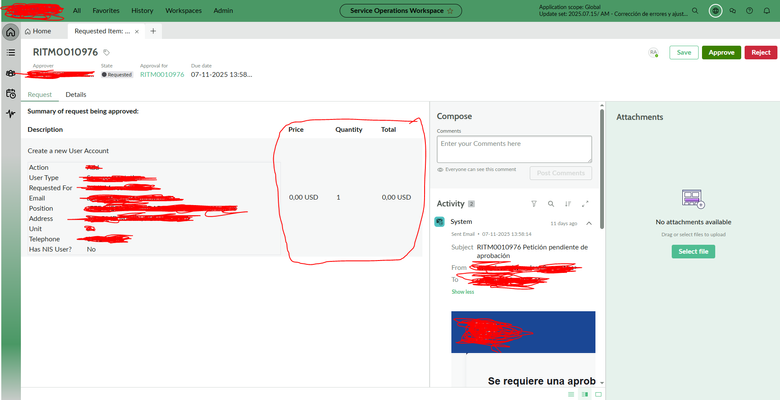Open the notifications bell icon

[x=767, y=10]
